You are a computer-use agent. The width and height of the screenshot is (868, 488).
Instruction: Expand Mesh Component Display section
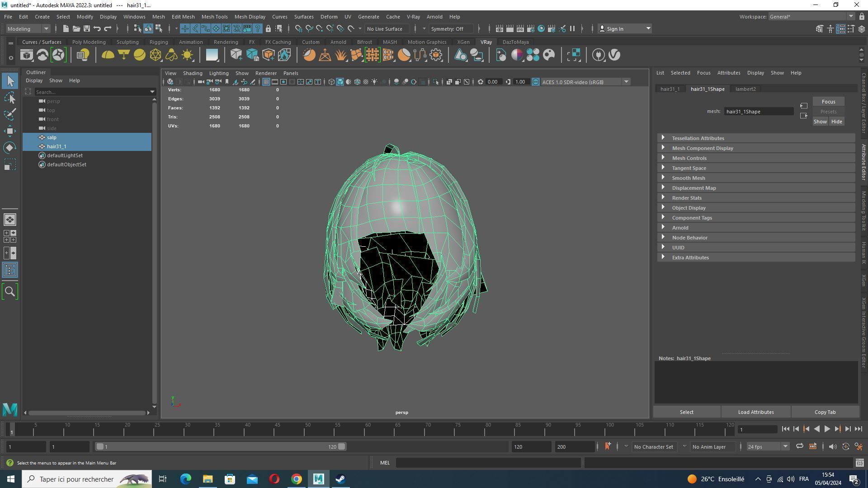click(x=756, y=148)
